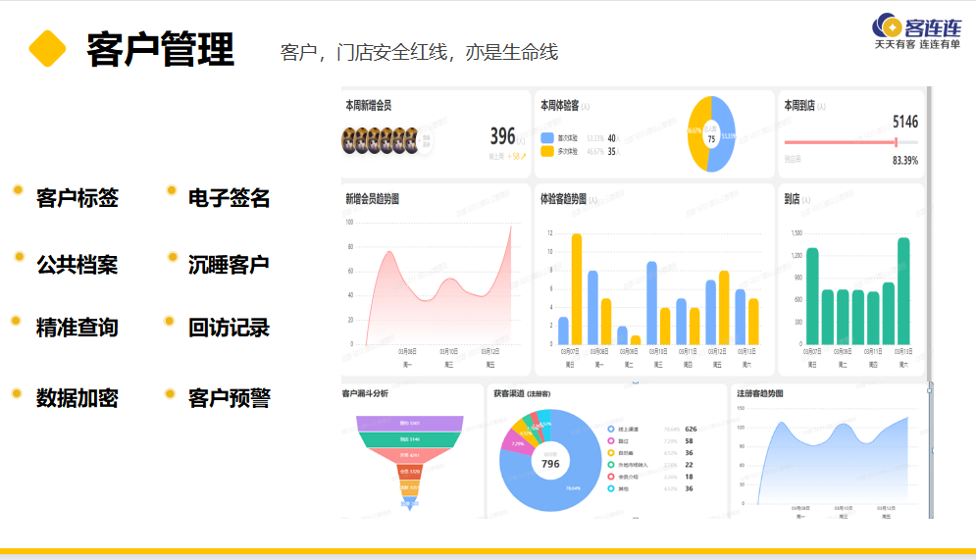Click the purple top layer of funnel chart
The height and width of the screenshot is (560, 976).
click(410, 423)
